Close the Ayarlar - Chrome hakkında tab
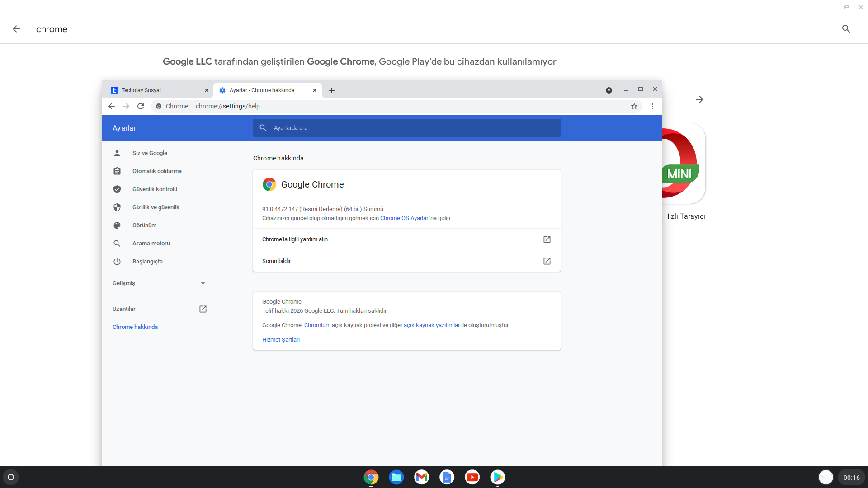The width and height of the screenshot is (868, 488). coord(315,90)
